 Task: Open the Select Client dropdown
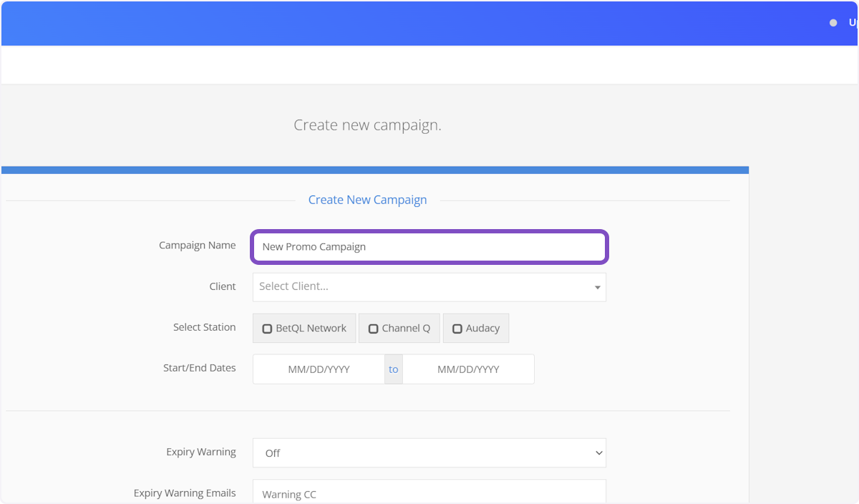[422, 286]
